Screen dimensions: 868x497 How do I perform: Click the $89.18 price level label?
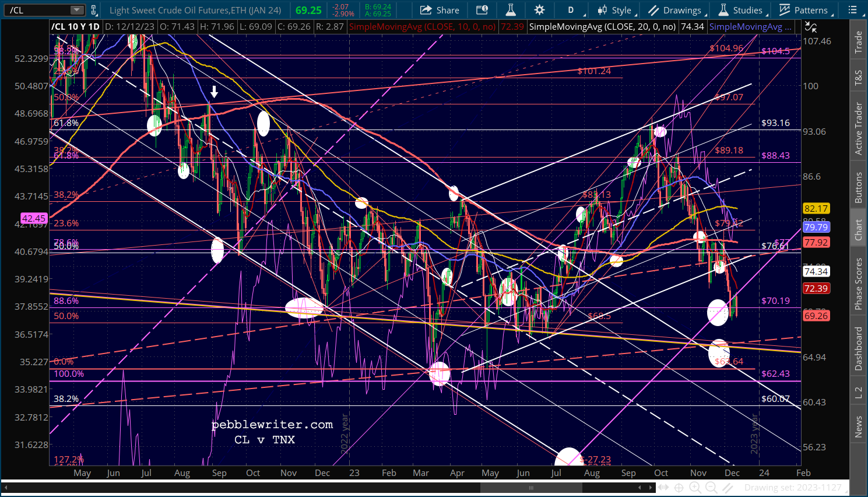pyautogui.click(x=729, y=150)
